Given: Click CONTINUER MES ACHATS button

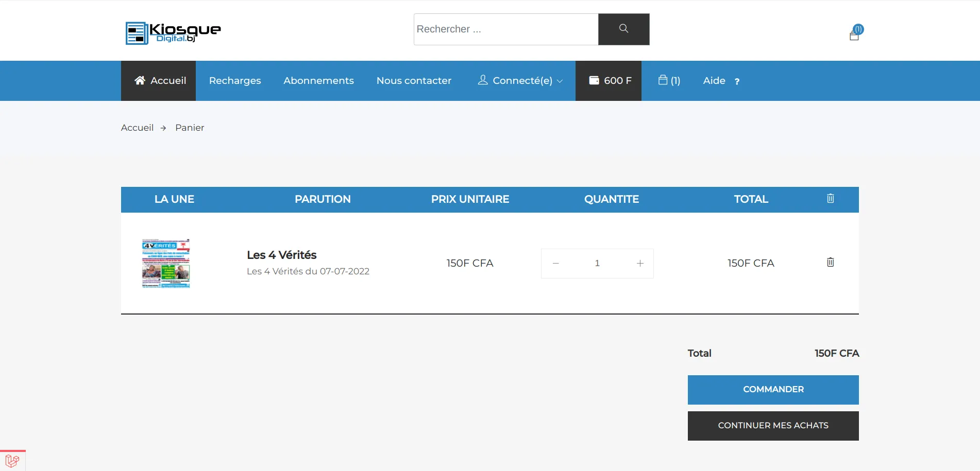Looking at the screenshot, I should click(x=773, y=426).
